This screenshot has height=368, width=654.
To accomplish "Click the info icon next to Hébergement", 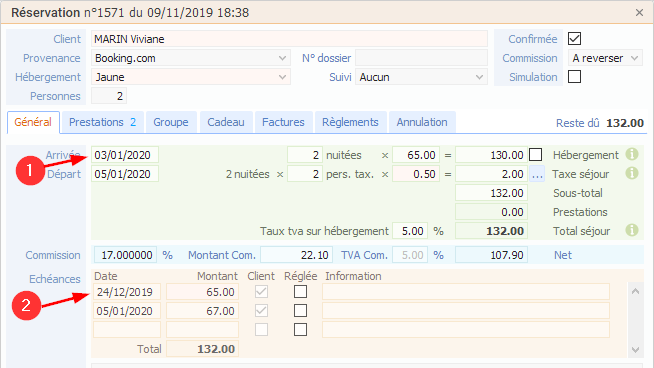I will [x=632, y=154].
